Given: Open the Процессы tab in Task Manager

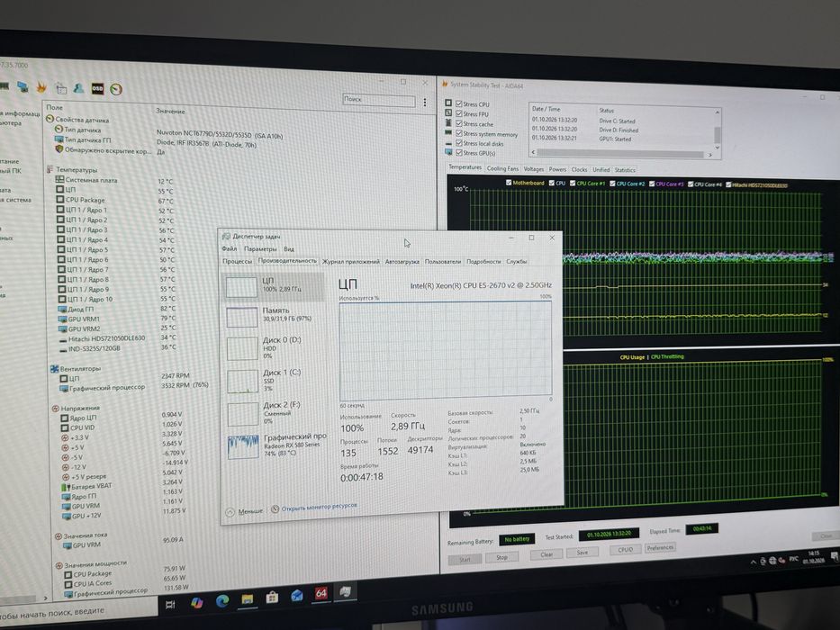Looking at the screenshot, I should 237,261.
